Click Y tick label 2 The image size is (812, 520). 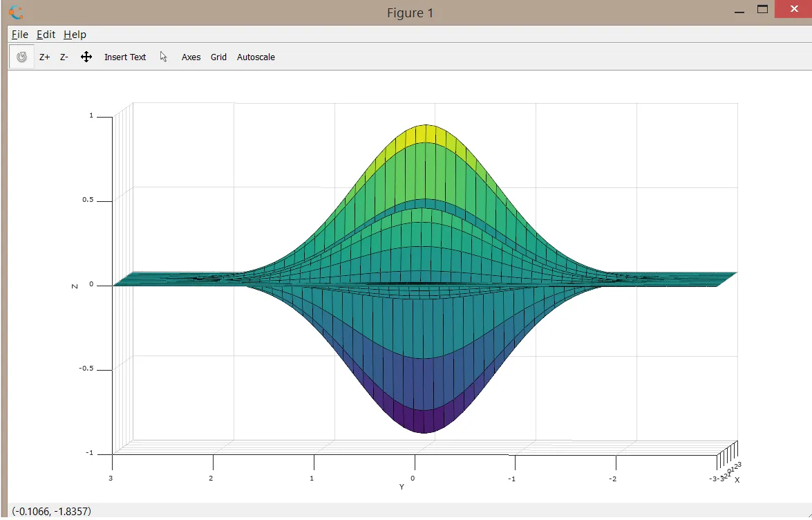click(x=211, y=478)
